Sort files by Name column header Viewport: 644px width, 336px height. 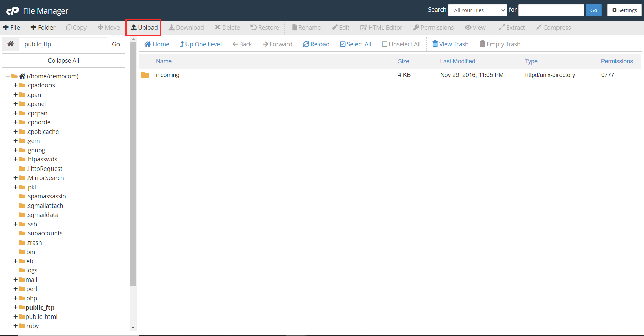164,61
